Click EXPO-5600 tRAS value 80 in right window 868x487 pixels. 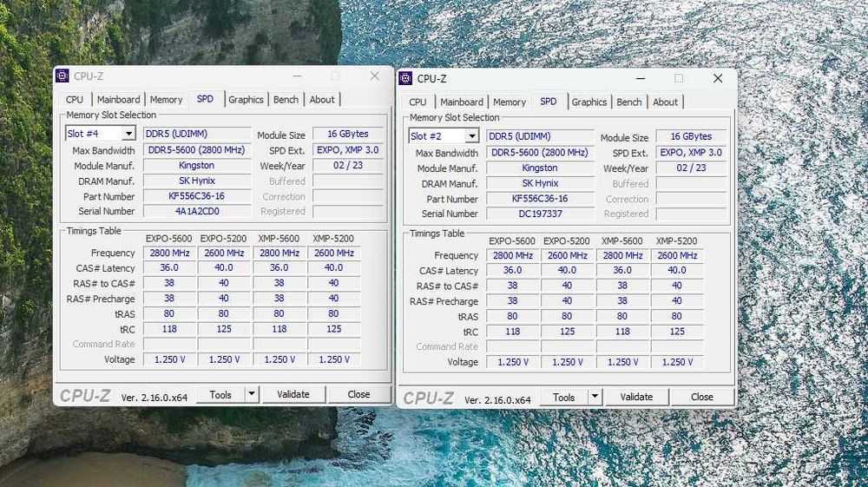tap(513, 316)
